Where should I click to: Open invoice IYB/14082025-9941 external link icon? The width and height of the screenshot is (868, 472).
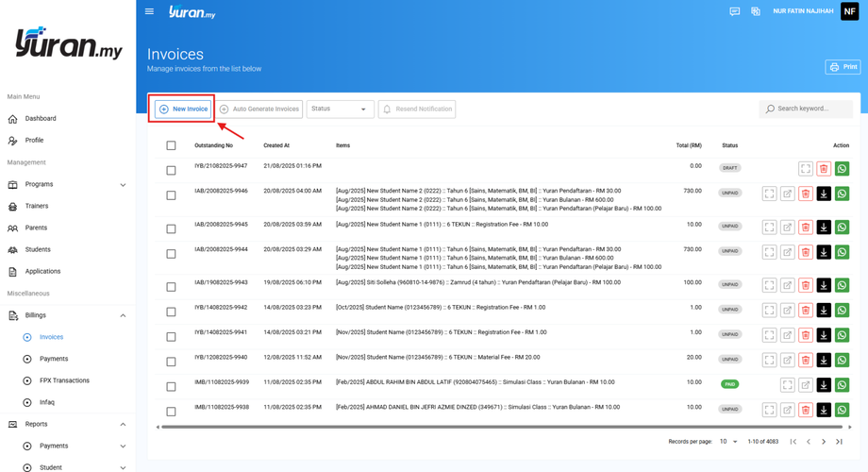pos(787,335)
